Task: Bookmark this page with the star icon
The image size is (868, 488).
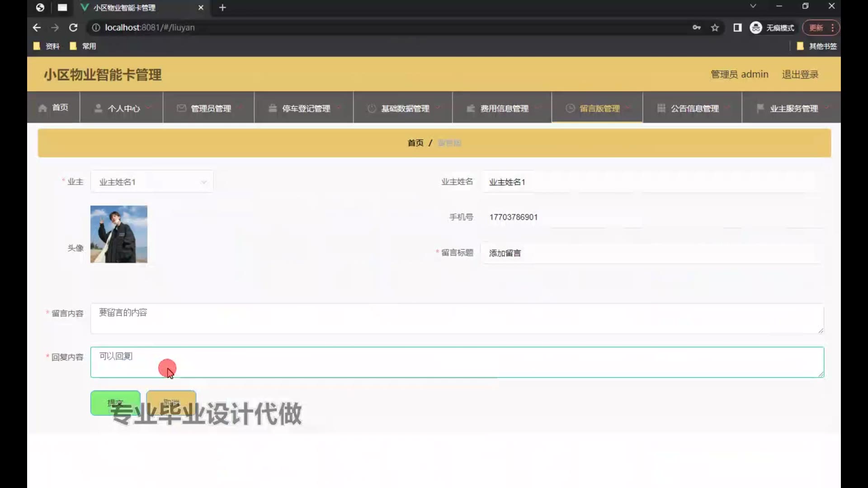Action: coord(715,28)
